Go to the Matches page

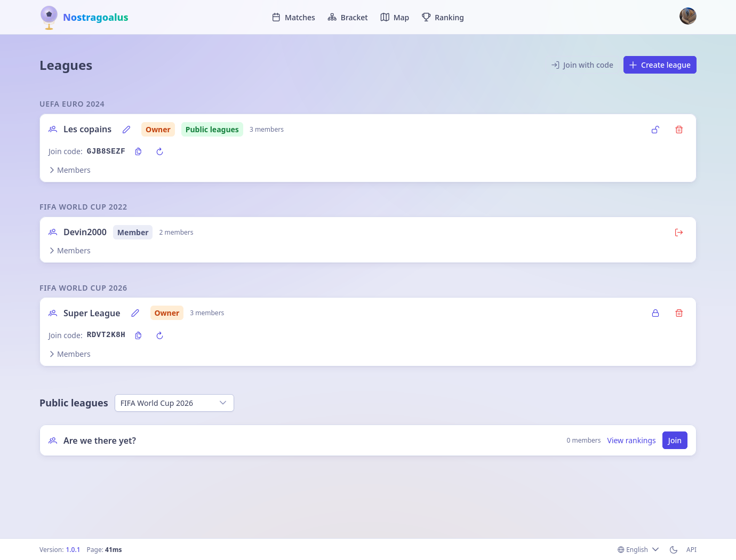coord(293,18)
